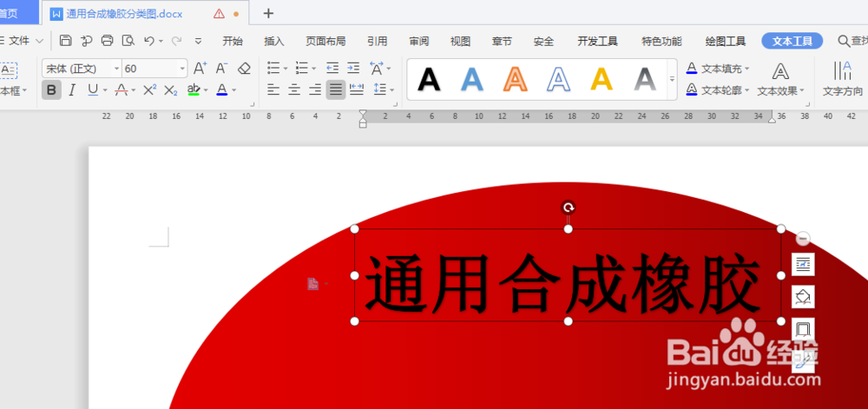Image resolution: width=868 pixels, height=409 pixels.
Task: Expand numbered list dropdown arrow
Action: point(314,69)
